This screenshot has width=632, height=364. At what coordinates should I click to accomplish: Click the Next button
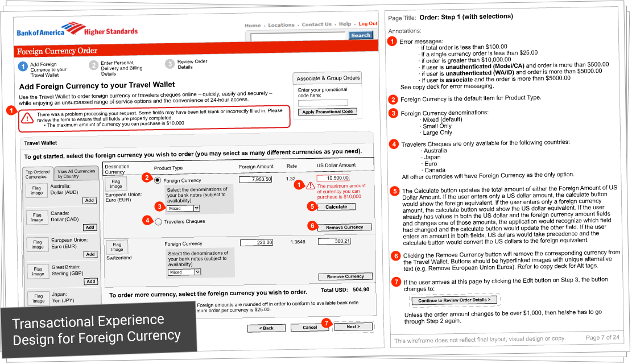pos(353,326)
